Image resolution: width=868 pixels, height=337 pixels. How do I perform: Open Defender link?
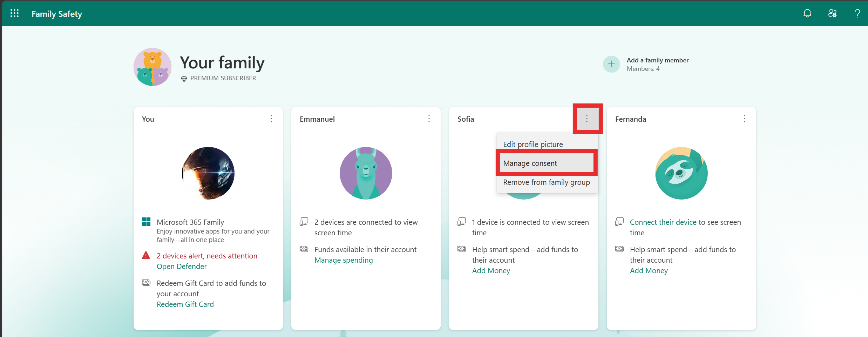click(182, 266)
